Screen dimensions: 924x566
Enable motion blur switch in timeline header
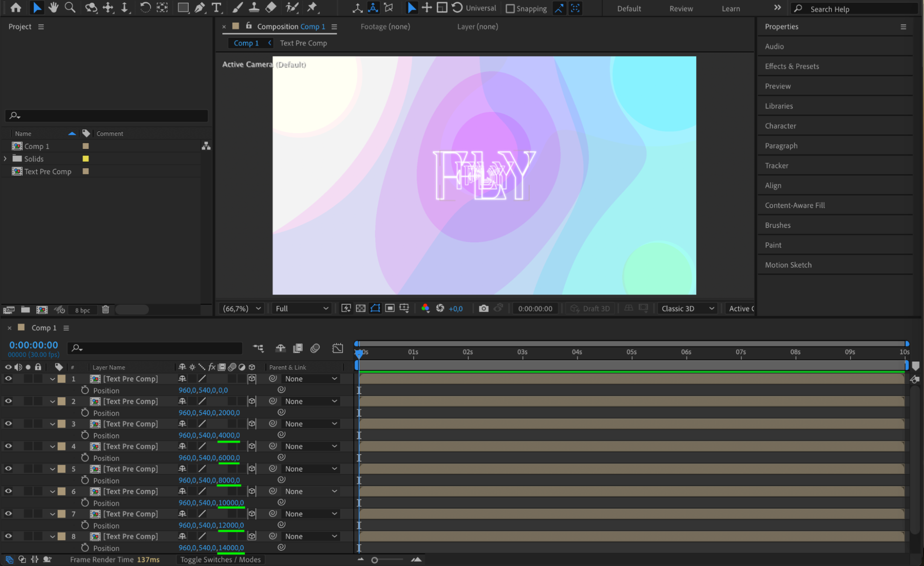coord(315,348)
